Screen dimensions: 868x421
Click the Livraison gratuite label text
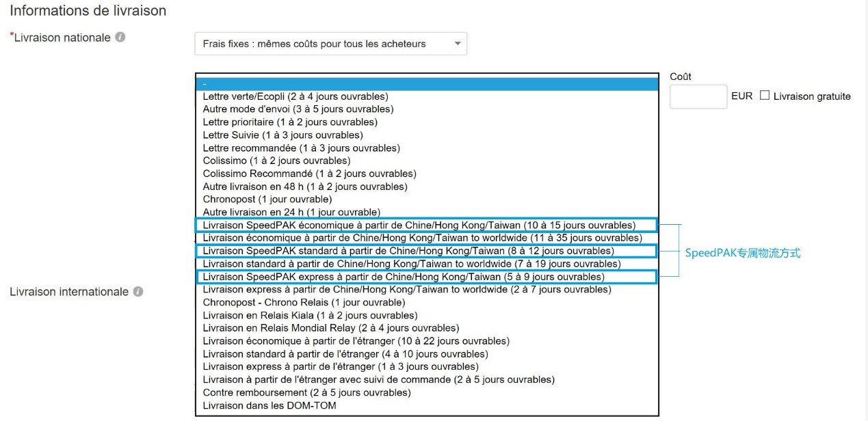pos(812,96)
